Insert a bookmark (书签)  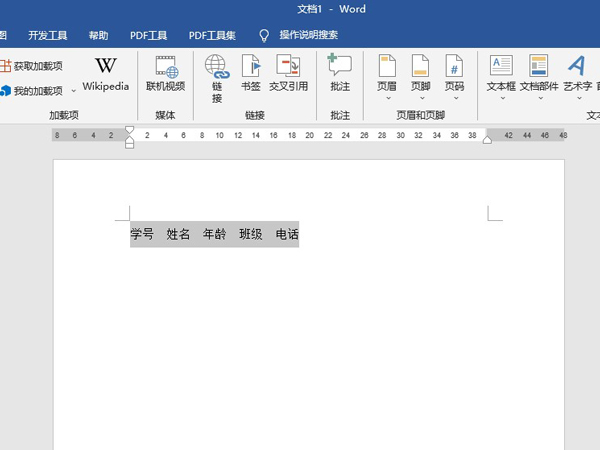(x=250, y=73)
